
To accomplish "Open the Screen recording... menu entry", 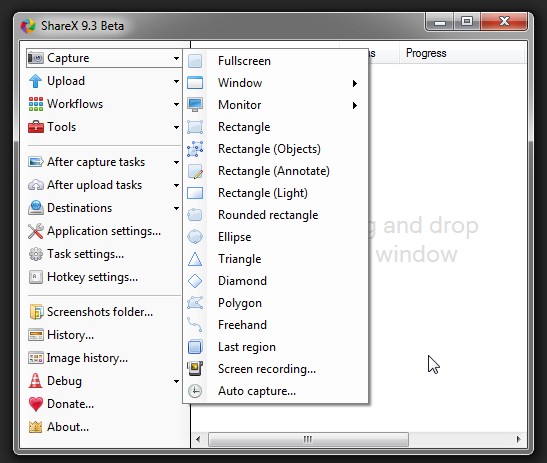I will click(x=276, y=369).
